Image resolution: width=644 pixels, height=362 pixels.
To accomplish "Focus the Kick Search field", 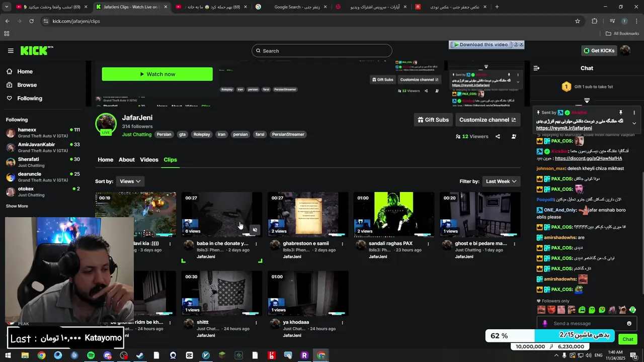I will [x=322, y=51].
